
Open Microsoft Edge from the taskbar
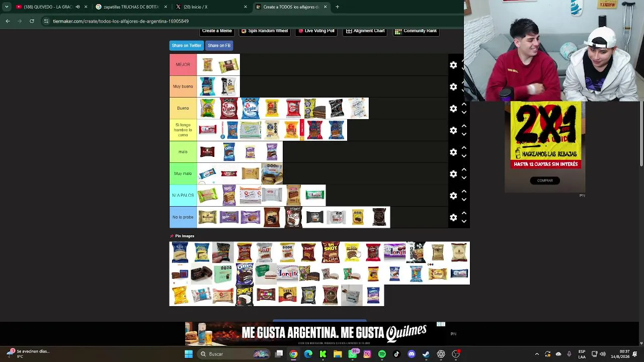click(x=308, y=354)
